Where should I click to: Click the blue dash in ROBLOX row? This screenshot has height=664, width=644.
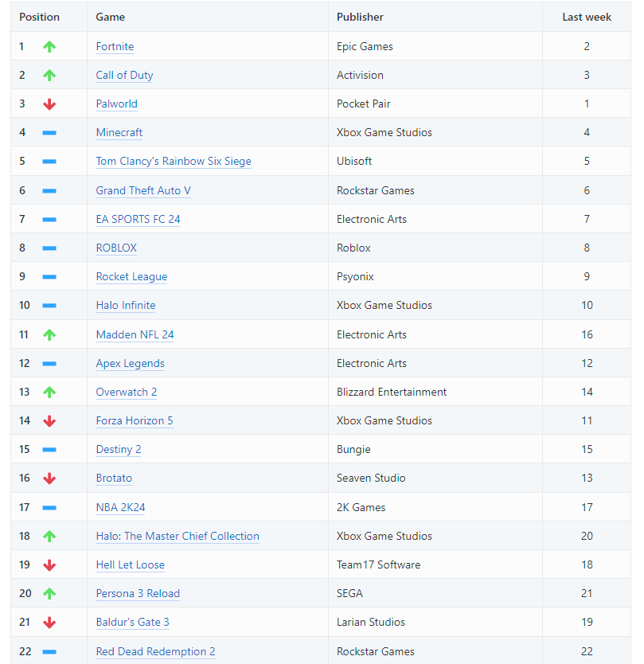[49, 248]
